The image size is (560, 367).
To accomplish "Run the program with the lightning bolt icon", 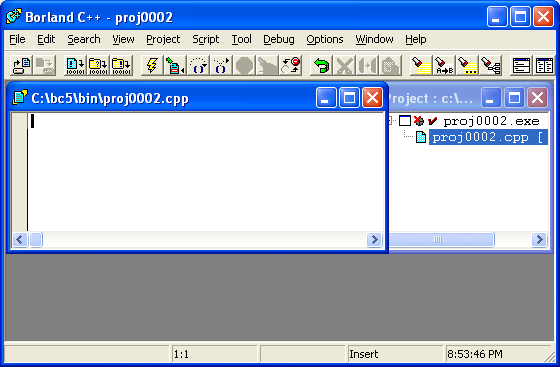I will pyautogui.click(x=152, y=65).
